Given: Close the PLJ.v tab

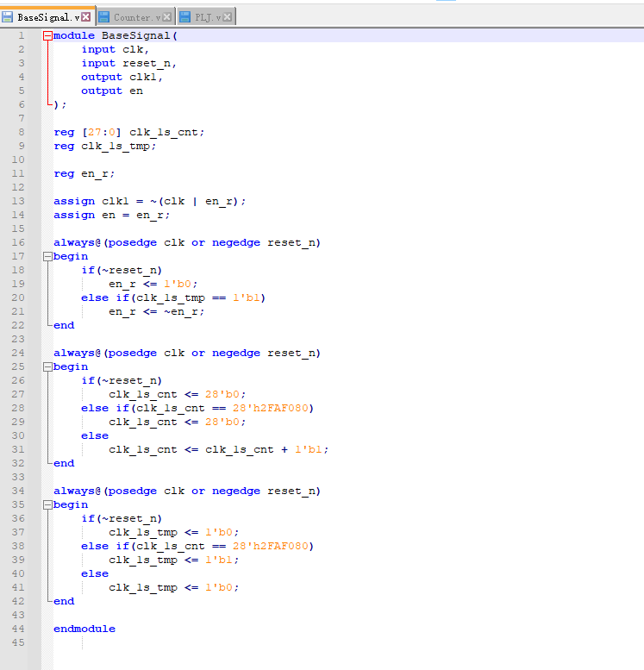Looking at the screenshot, I should pyautogui.click(x=228, y=16).
